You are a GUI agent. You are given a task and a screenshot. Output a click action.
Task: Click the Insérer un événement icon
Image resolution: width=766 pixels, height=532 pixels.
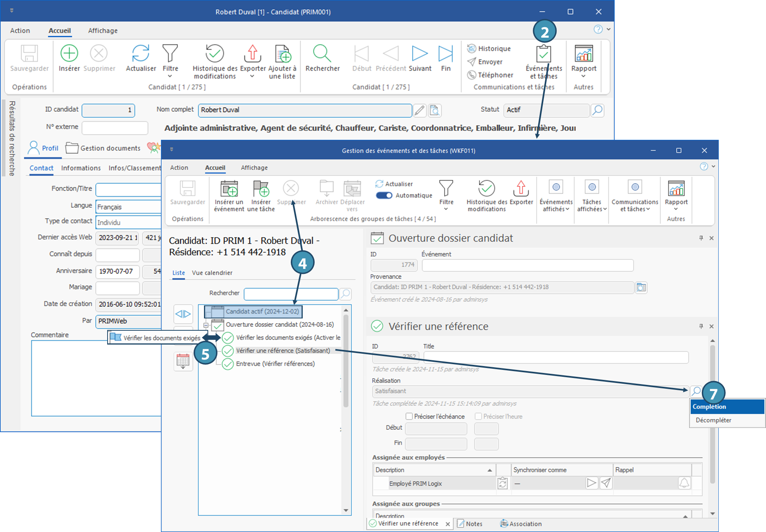(229, 189)
